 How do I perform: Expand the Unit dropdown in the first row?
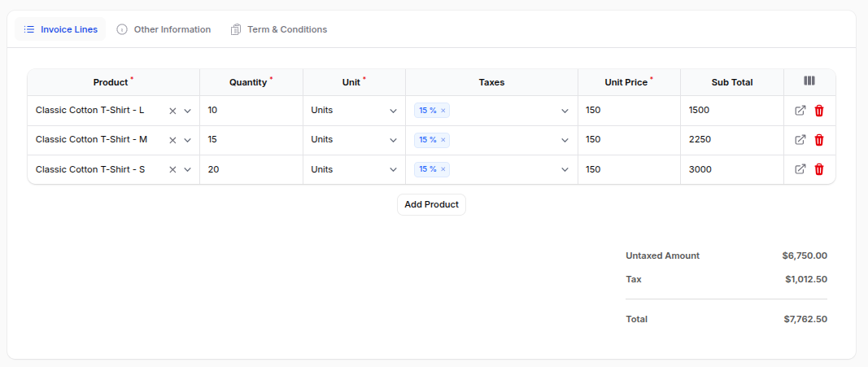pos(393,111)
